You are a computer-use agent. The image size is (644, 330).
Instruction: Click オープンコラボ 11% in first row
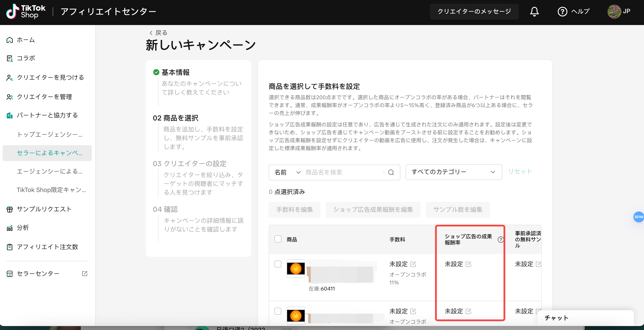click(x=408, y=278)
